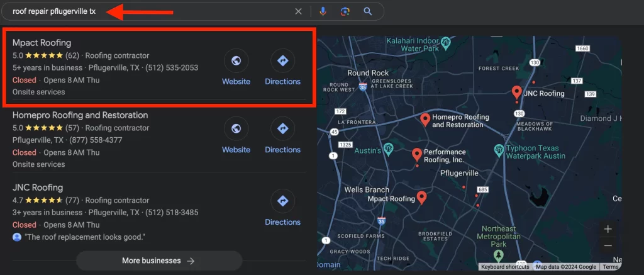
Task: Click the 'Map data ©2024 Google' label
Action: [x=566, y=267]
